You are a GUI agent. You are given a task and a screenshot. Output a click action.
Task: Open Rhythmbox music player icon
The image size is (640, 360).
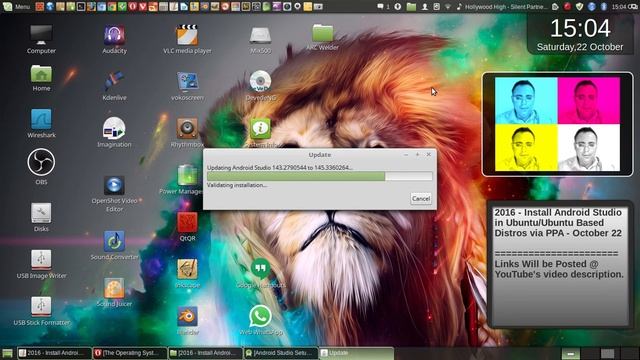pyautogui.click(x=187, y=132)
